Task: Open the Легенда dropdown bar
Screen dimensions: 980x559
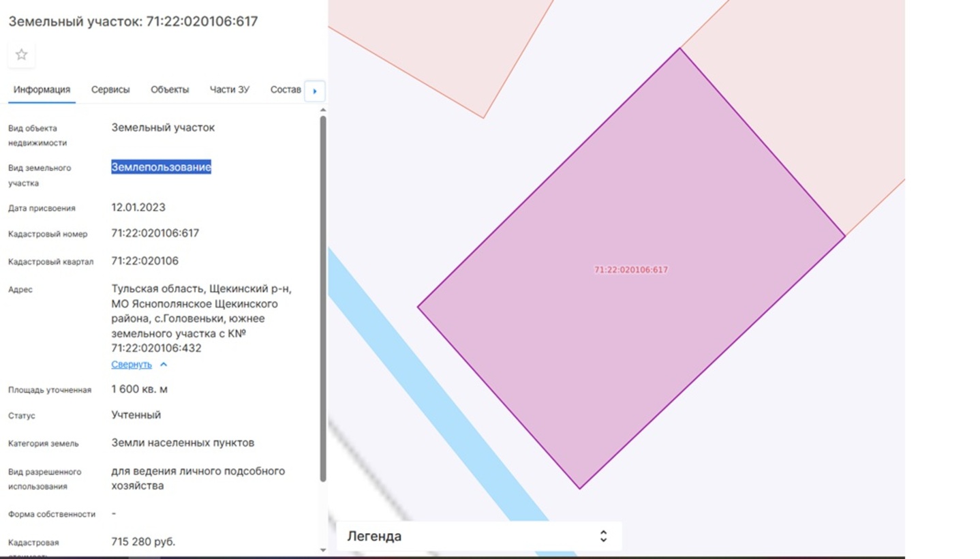Action: click(x=478, y=536)
